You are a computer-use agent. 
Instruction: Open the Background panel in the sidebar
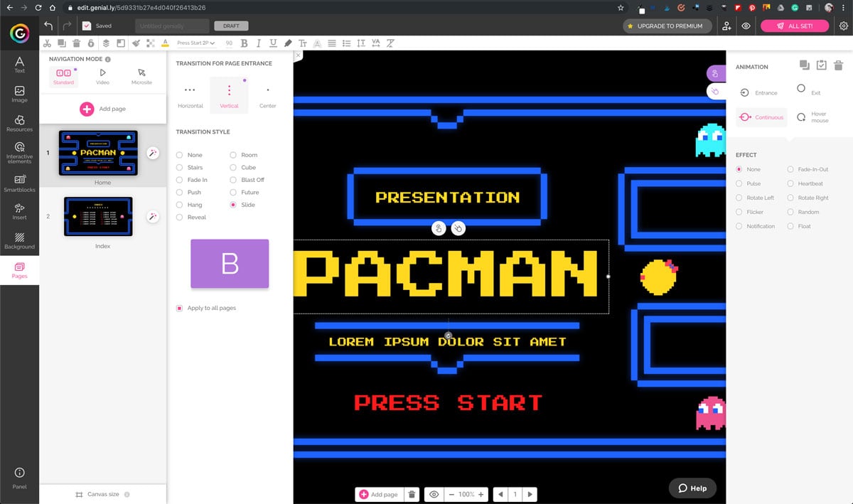coord(19,241)
